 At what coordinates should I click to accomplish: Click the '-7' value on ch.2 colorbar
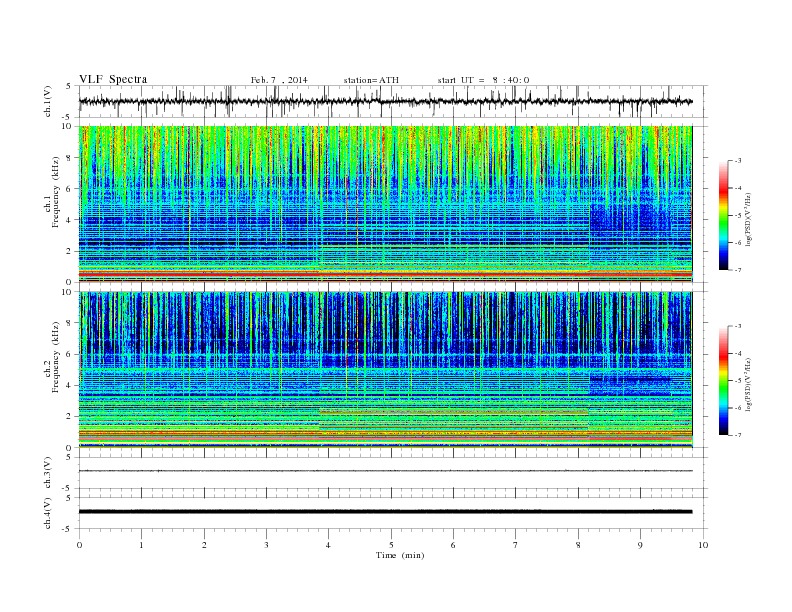click(x=737, y=435)
